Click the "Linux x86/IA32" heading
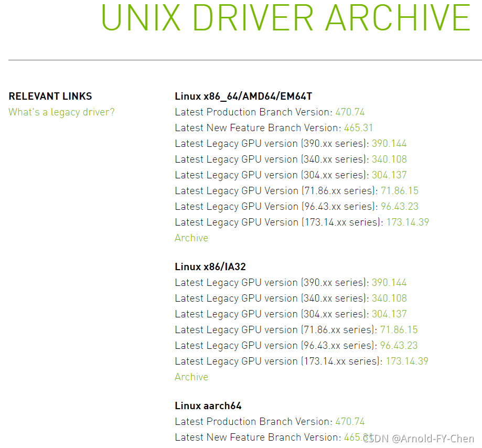Image resolution: width=482 pixels, height=448 pixels. click(x=210, y=266)
